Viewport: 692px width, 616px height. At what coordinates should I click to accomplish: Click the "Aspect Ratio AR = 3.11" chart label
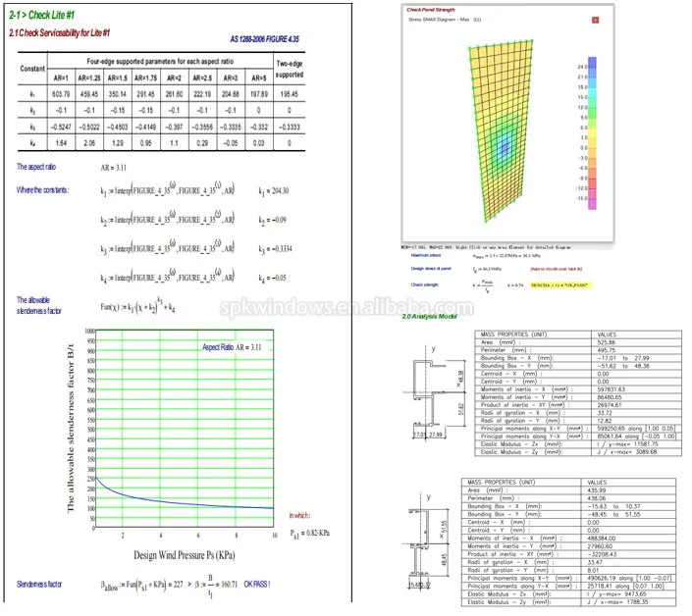click(232, 347)
